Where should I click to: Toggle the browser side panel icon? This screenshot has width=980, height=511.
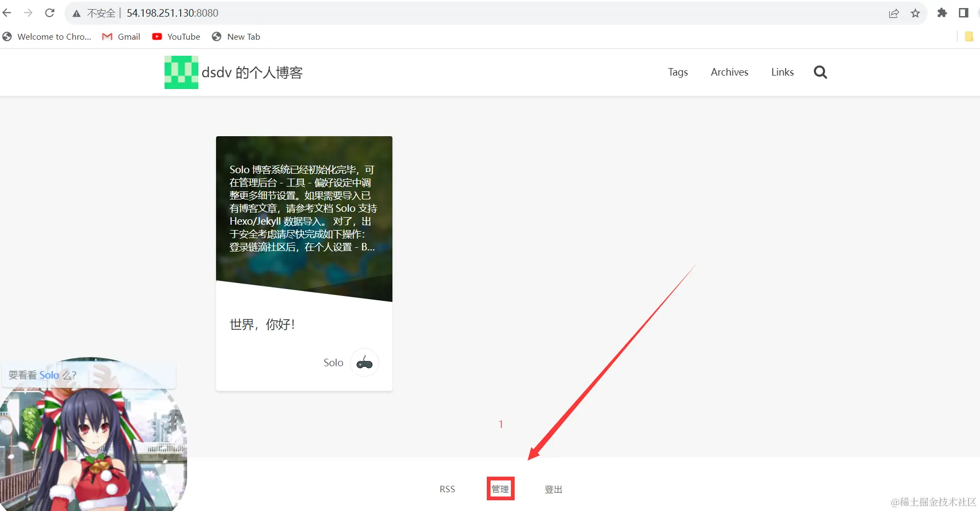(x=963, y=13)
